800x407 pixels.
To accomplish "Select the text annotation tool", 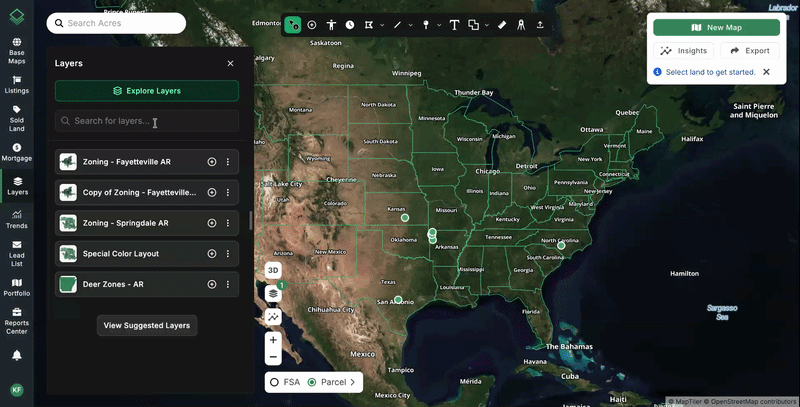I will [454, 24].
